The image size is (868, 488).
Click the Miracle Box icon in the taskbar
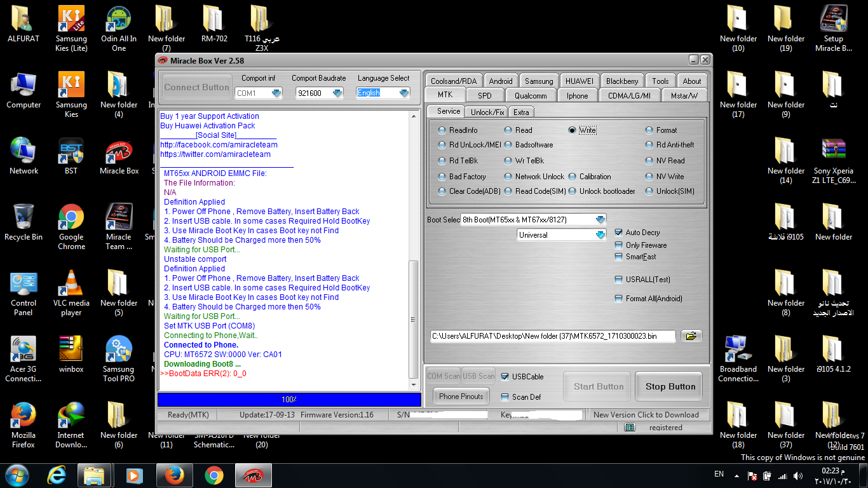[253, 475]
